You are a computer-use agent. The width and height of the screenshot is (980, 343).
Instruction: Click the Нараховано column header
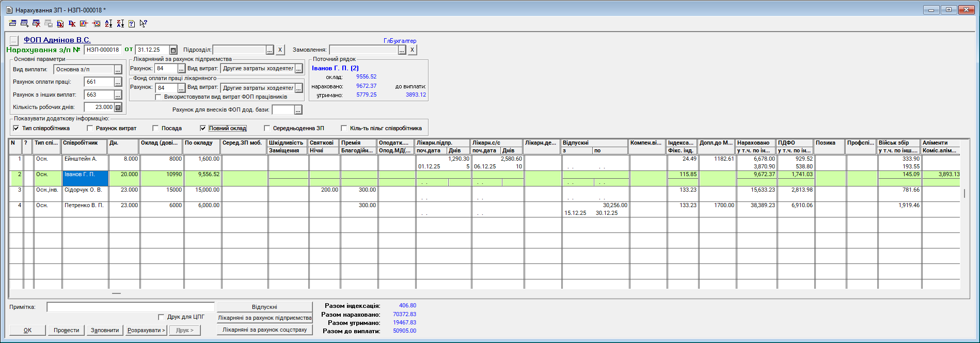pos(755,143)
